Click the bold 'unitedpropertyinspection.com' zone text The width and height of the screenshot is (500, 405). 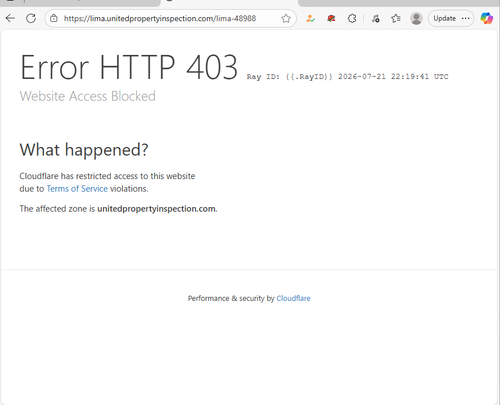[x=156, y=209]
